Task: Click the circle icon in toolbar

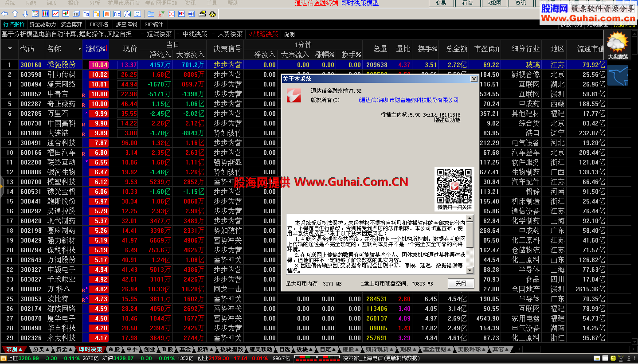Action: [137, 14]
